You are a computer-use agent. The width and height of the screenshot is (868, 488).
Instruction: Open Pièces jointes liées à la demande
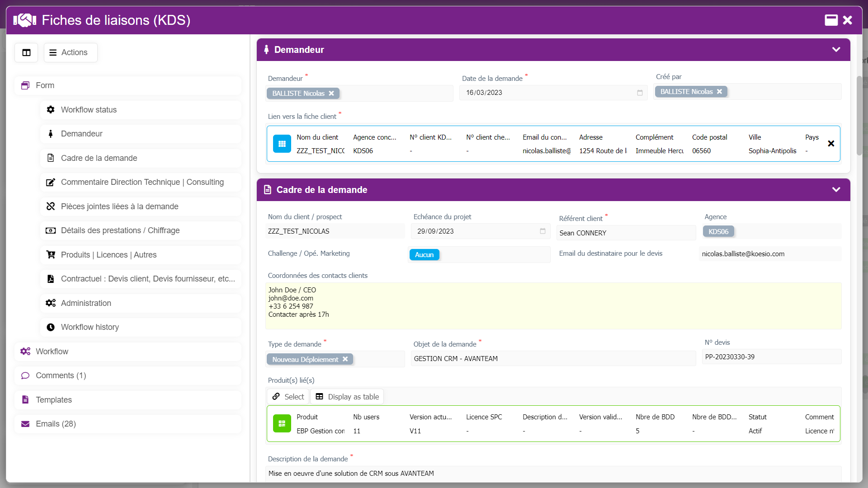click(x=141, y=206)
